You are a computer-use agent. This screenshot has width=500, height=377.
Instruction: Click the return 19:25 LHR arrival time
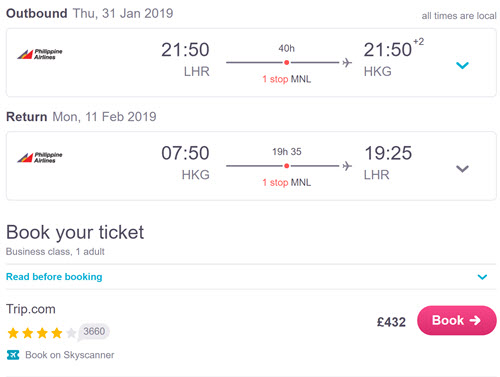(388, 153)
